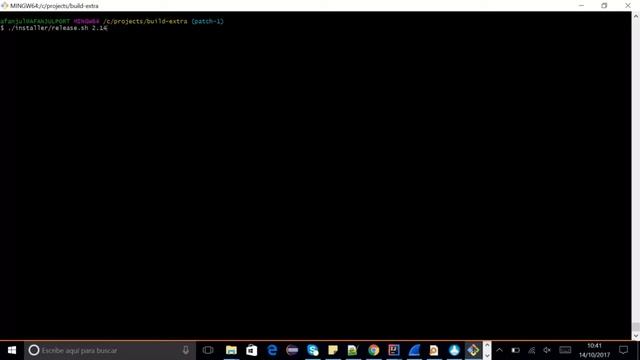
Task: Open Microsoft Store from the taskbar
Action: point(251,350)
